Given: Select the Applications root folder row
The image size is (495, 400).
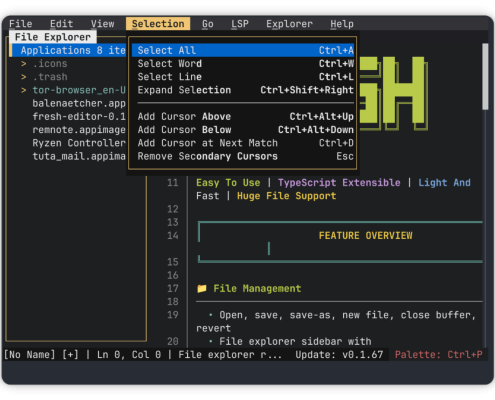Looking at the screenshot, I should point(68,50).
